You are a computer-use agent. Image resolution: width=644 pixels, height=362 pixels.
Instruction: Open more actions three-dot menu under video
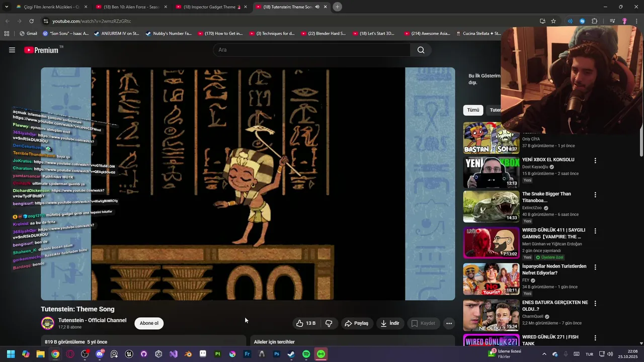click(x=449, y=323)
